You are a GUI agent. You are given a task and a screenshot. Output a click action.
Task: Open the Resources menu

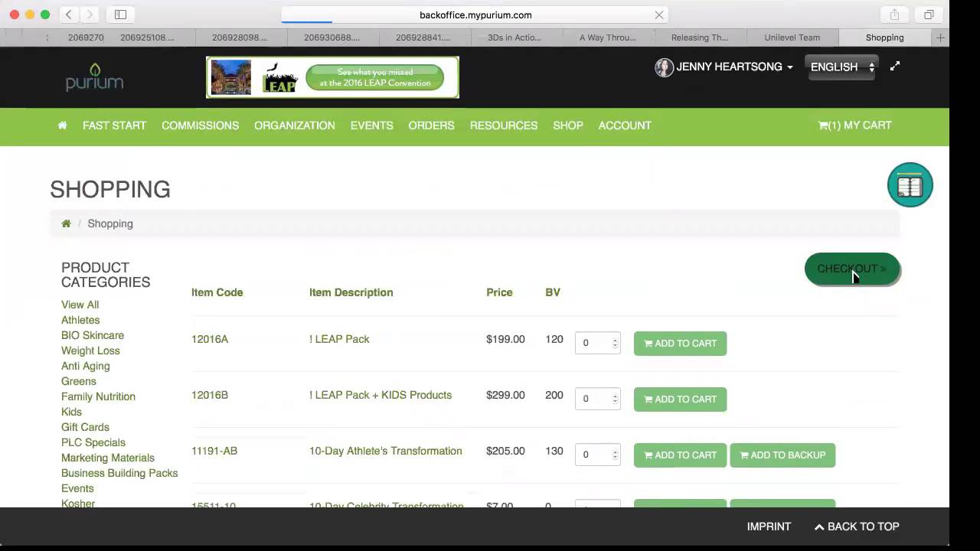[x=504, y=126]
